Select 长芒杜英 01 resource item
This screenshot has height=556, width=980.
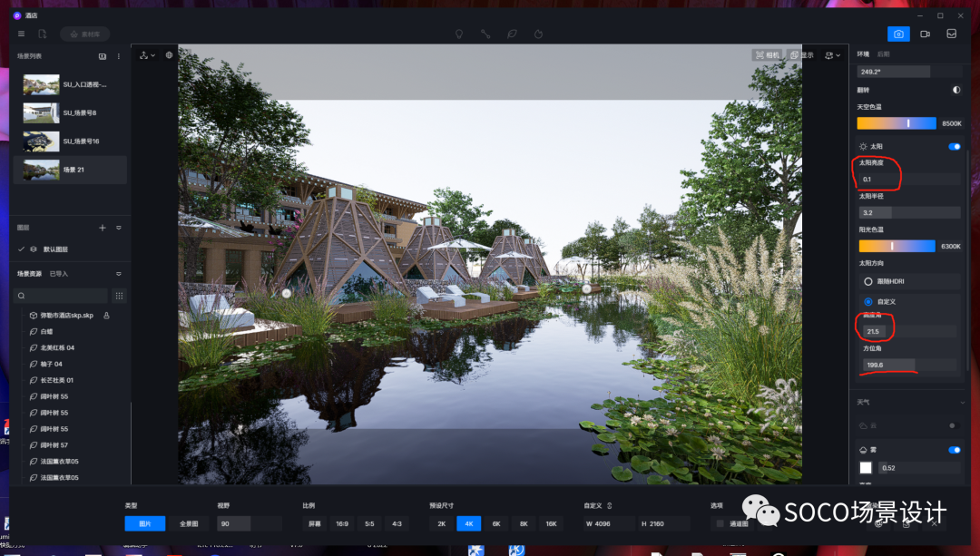click(x=57, y=380)
